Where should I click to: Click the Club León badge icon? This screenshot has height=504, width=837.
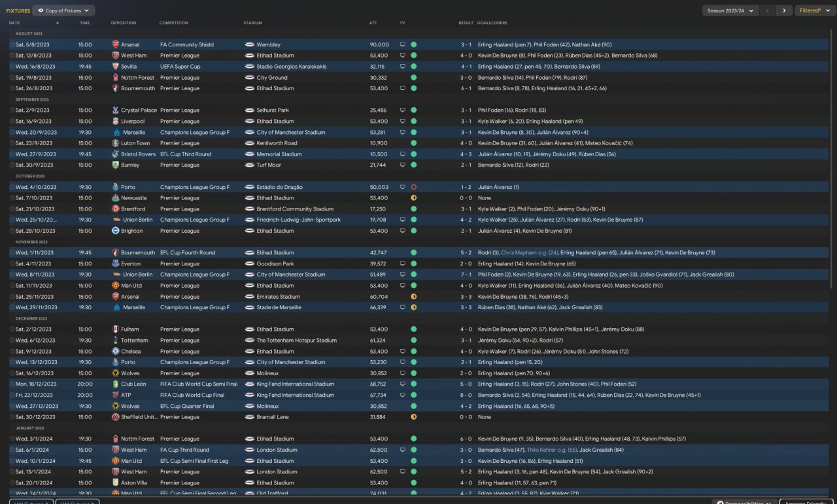pos(115,384)
